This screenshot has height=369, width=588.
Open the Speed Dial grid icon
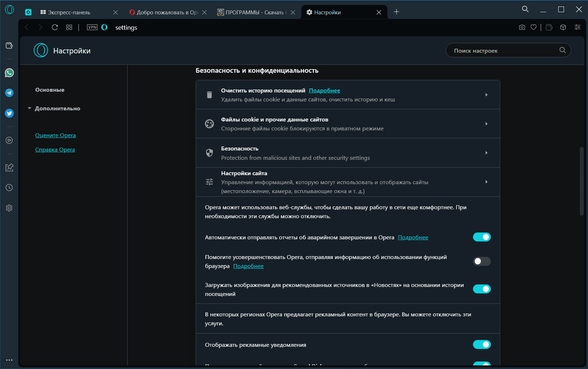tap(69, 27)
